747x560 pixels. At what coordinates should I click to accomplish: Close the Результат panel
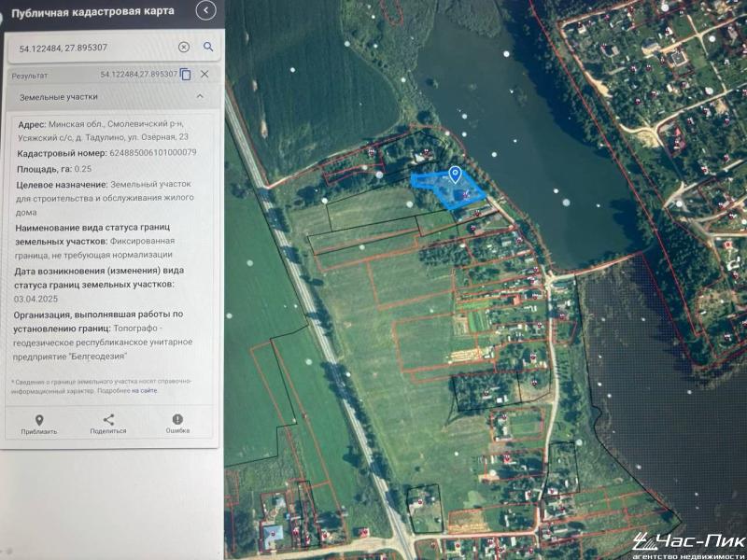(x=204, y=75)
